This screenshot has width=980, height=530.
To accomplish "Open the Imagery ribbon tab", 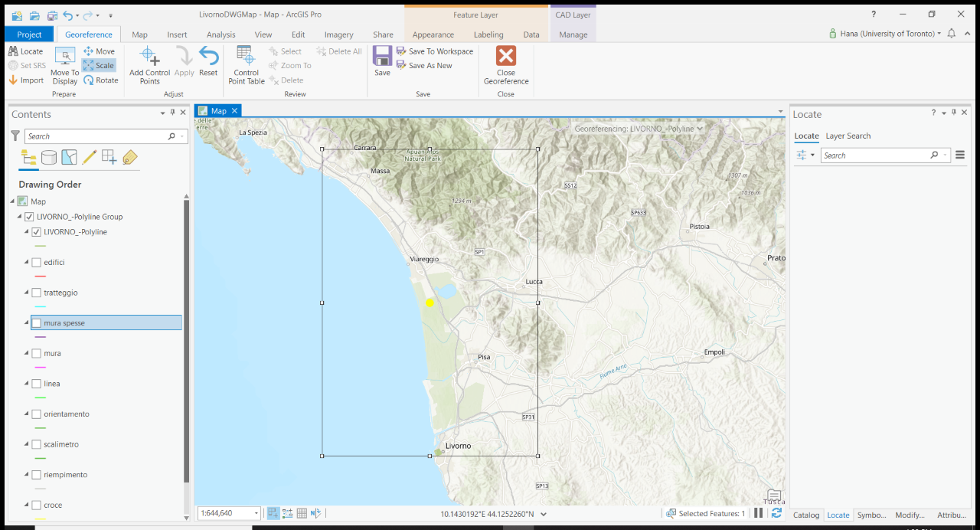I will pos(338,34).
